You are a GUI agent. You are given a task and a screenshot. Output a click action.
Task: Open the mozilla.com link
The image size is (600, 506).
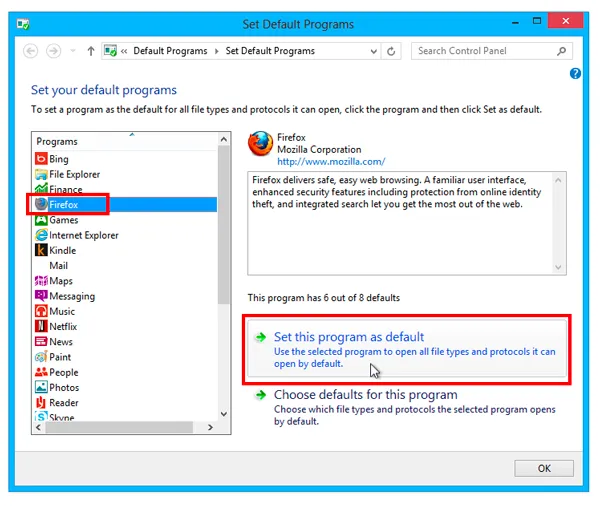(x=331, y=161)
